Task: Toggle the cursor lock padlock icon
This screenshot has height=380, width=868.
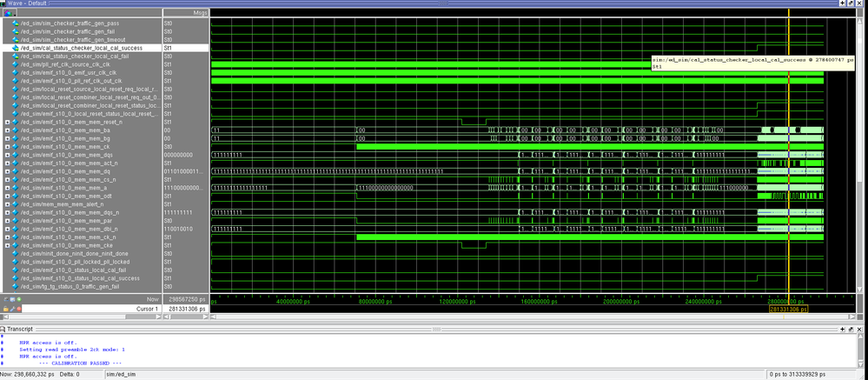Action: tap(6, 309)
